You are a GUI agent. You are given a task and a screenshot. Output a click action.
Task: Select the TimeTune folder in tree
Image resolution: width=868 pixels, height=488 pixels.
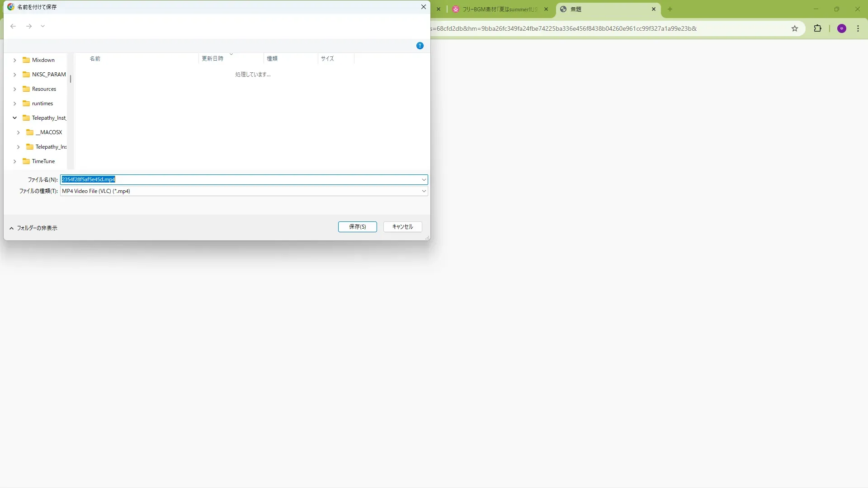tap(43, 161)
